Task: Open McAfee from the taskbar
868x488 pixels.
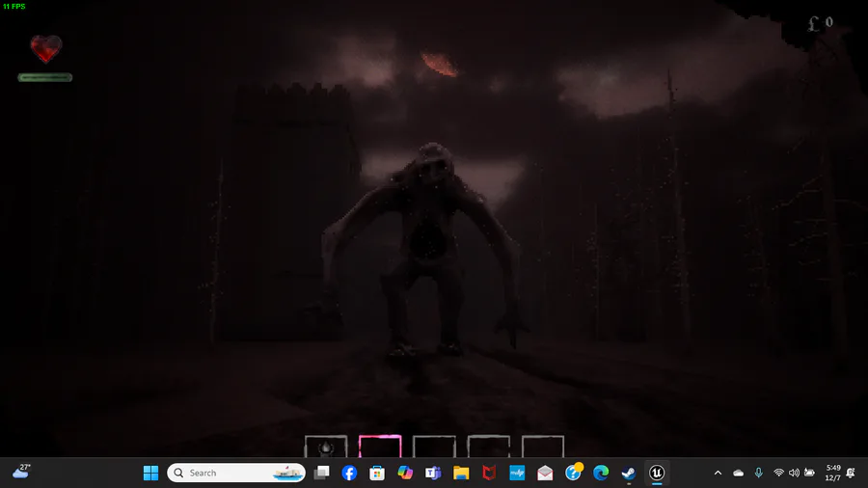Action: coord(489,474)
